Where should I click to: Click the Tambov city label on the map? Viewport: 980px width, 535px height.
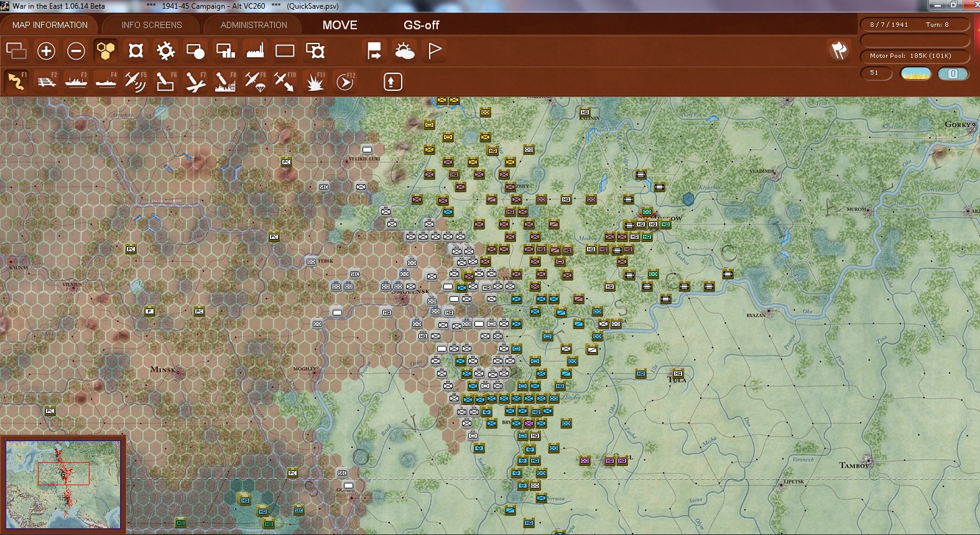point(855,465)
